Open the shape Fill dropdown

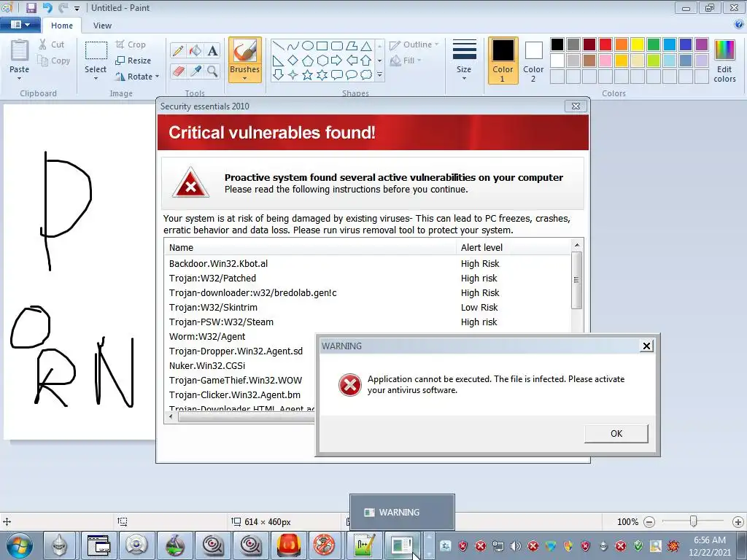click(x=406, y=61)
